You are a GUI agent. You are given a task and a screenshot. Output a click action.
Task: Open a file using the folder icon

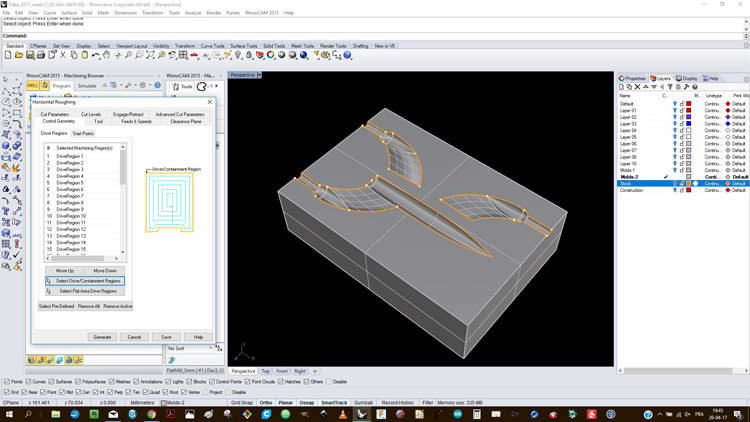[19, 56]
